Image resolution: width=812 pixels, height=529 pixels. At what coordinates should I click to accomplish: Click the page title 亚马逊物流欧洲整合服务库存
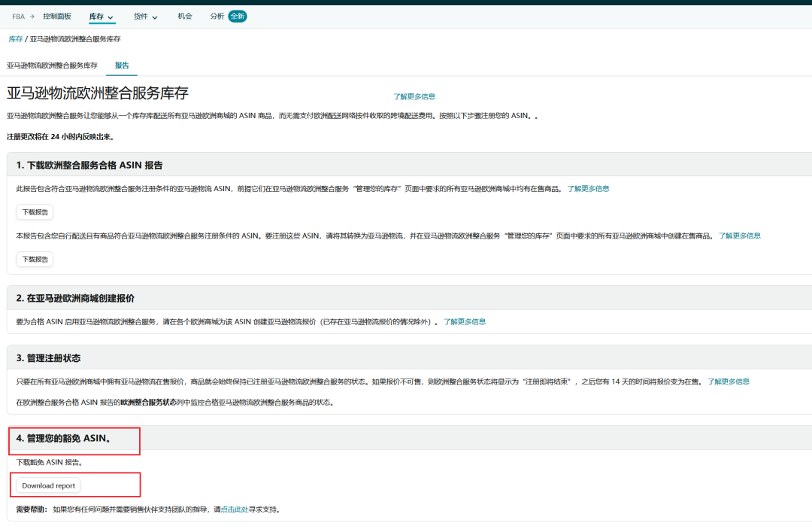97,93
